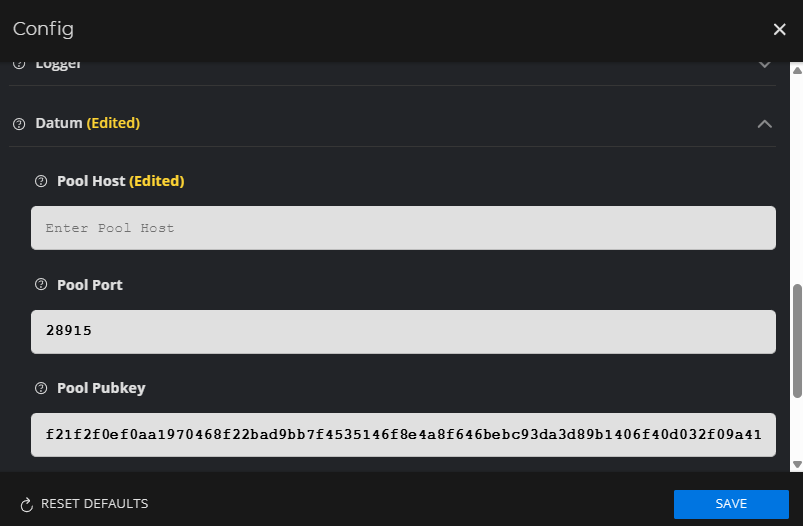The height and width of the screenshot is (526, 803).
Task: Focus the Enter Pool Host text field
Action: [x=403, y=228]
